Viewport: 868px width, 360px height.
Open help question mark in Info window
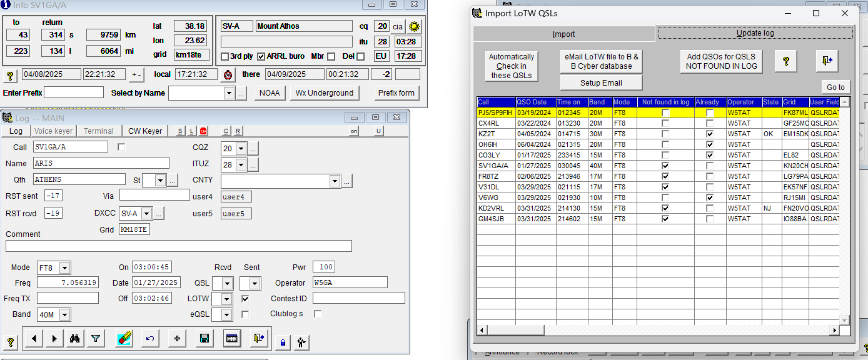coord(11,76)
